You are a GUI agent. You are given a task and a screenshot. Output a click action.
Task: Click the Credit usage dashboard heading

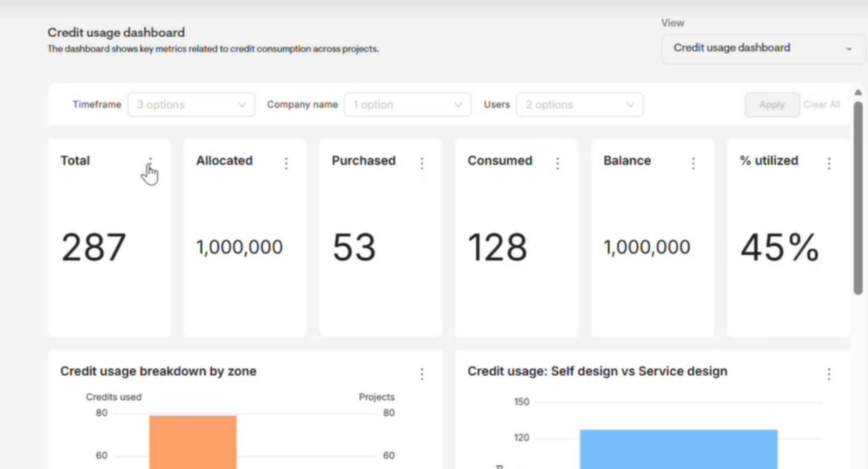point(116,33)
